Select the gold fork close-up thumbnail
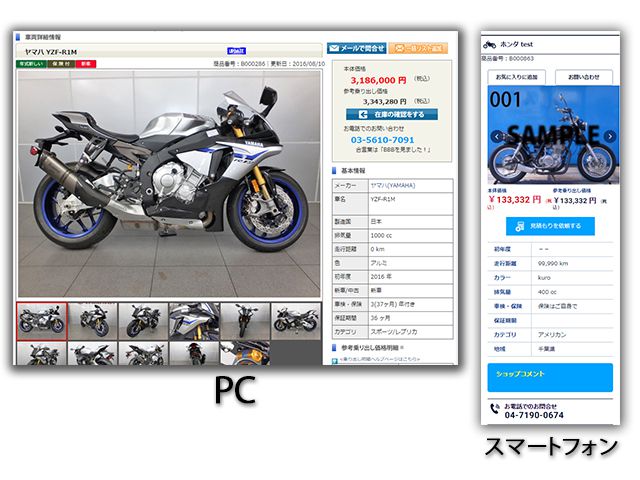 pyautogui.click(x=245, y=353)
